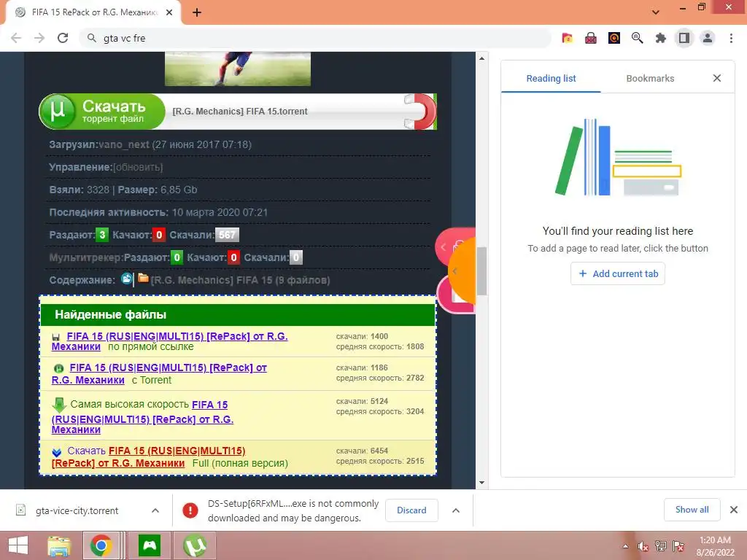The width and height of the screenshot is (747, 560).
Task: Open File Explorer from the taskbar
Action: (59, 545)
